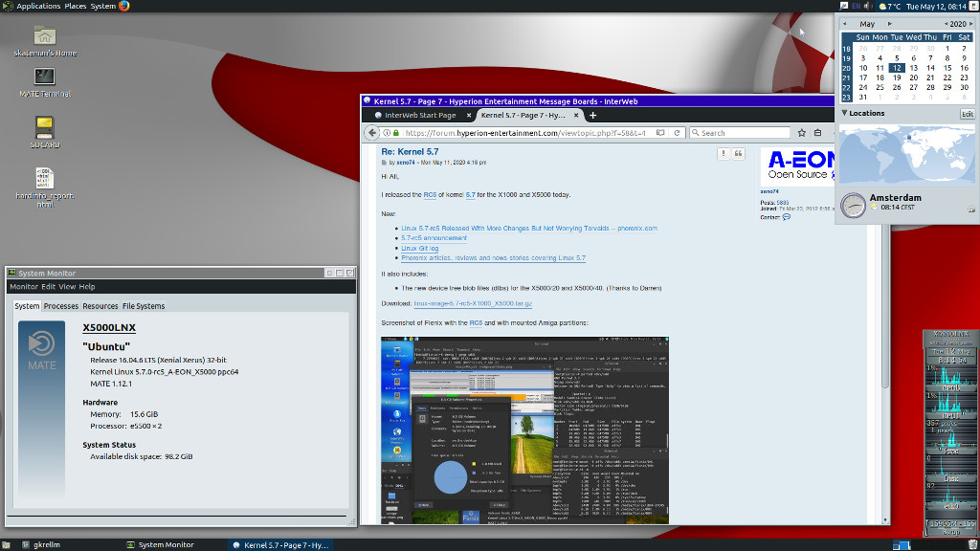980x551 pixels.
Task: Set Amsterdam as home with the house icon
Action: pyautogui.click(x=971, y=209)
